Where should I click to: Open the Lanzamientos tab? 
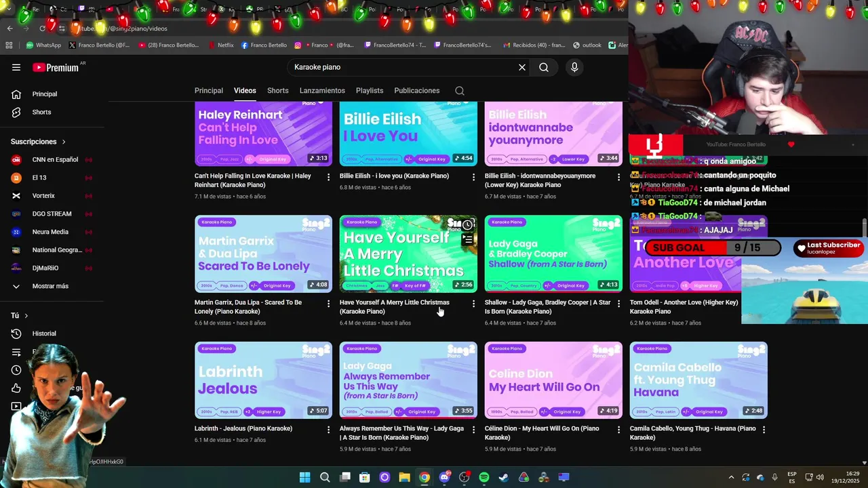pos(322,91)
